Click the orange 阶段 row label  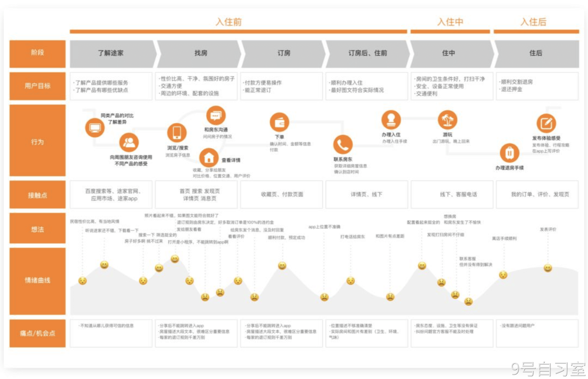pyautogui.click(x=37, y=54)
